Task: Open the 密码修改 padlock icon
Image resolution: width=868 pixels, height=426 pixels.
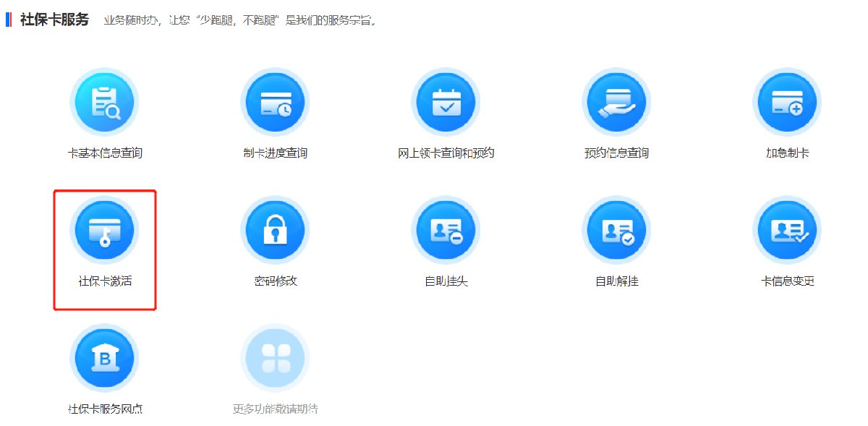Action: point(276,230)
